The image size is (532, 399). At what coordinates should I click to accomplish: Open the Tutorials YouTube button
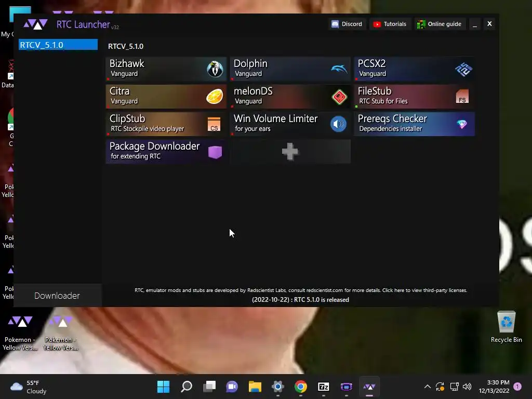coord(390,24)
